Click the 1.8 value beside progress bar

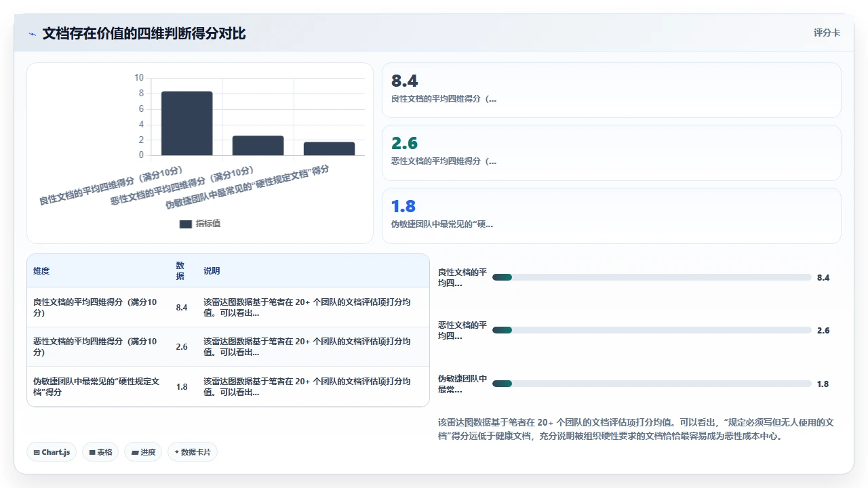pos(823,384)
